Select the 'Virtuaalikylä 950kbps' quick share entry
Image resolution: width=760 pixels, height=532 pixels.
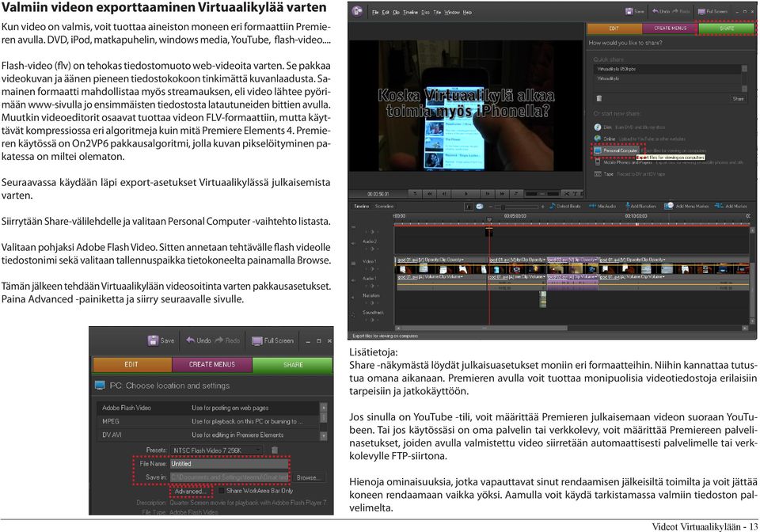pos(667,70)
